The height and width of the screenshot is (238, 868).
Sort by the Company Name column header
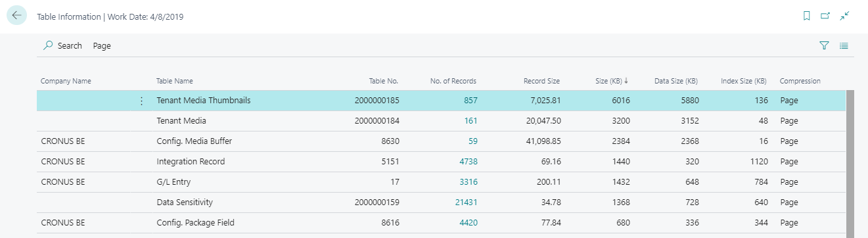66,81
